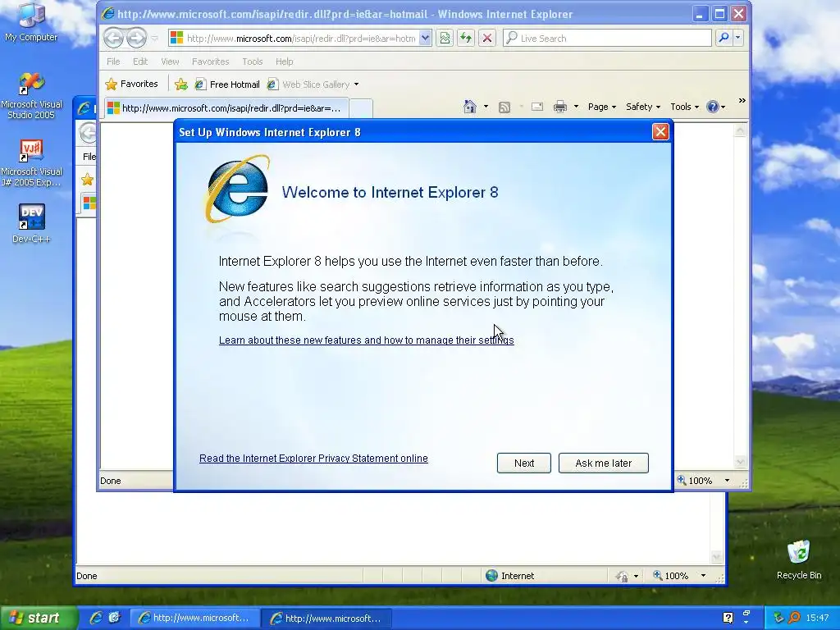
Task: Open My Computer desktop icon
Action: point(31,22)
